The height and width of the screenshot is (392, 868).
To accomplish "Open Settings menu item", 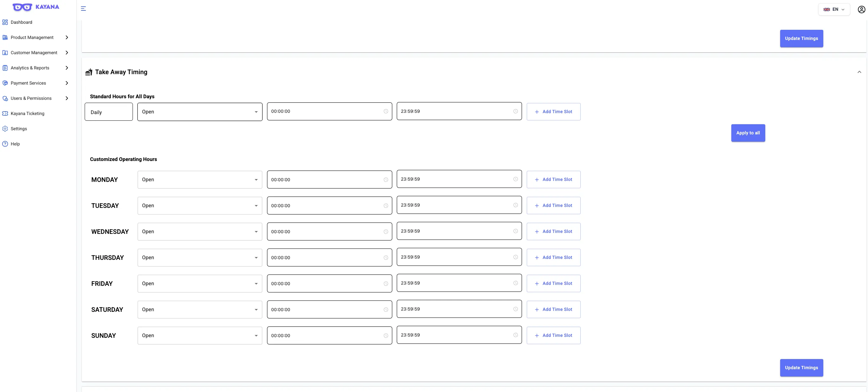I will click(19, 129).
